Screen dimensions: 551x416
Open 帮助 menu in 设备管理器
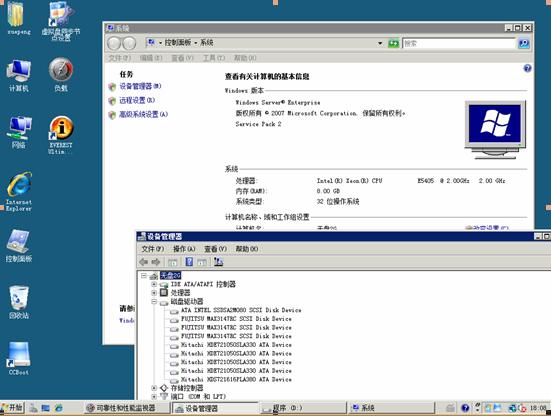coord(246,249)
